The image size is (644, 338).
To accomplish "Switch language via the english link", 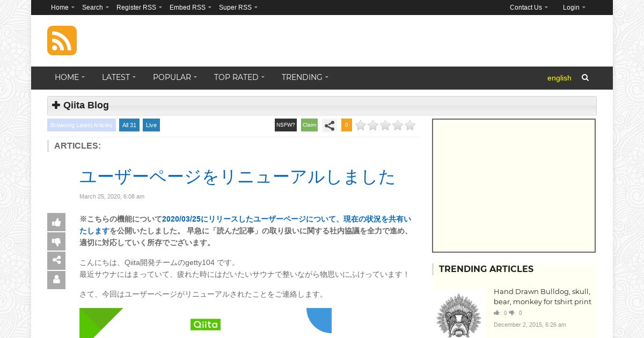I will tap(559, 78).
